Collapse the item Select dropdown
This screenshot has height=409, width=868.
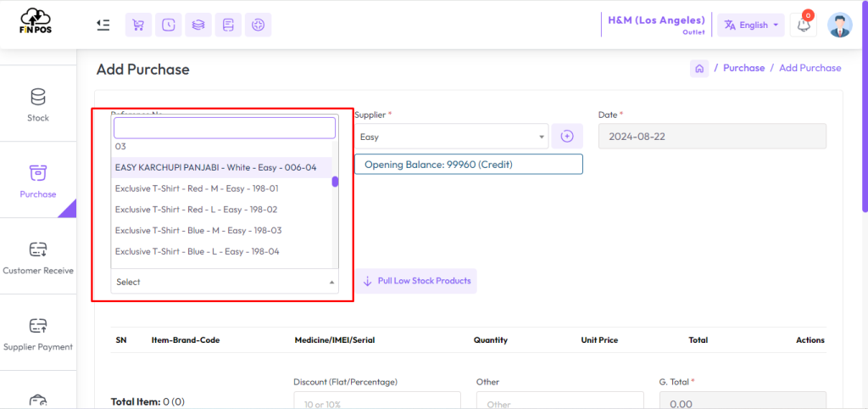(224, 282)
